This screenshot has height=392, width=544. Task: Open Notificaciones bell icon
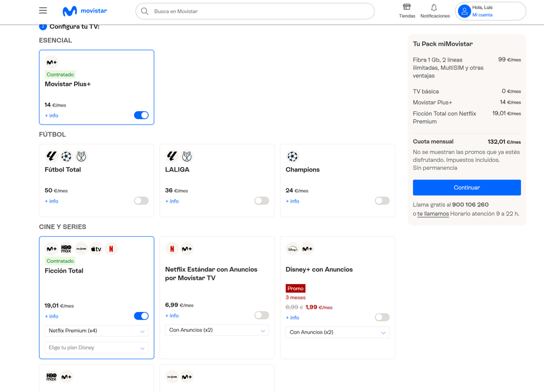(x=434, y=8)
